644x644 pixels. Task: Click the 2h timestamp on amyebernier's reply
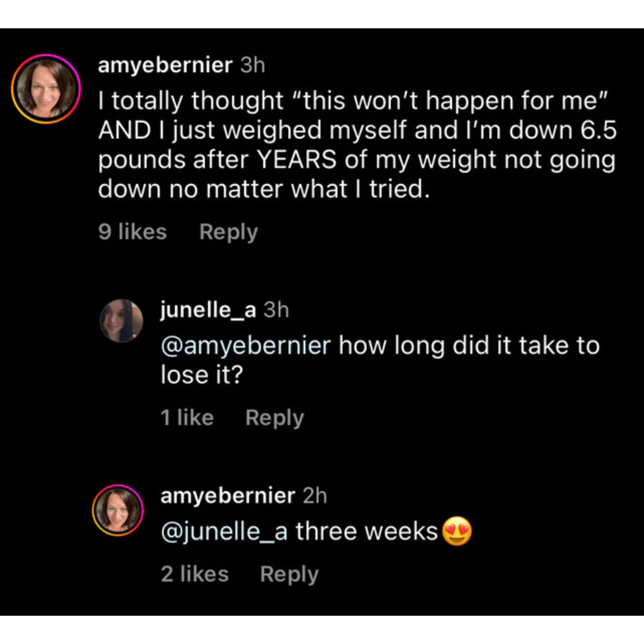pos(315,495)
